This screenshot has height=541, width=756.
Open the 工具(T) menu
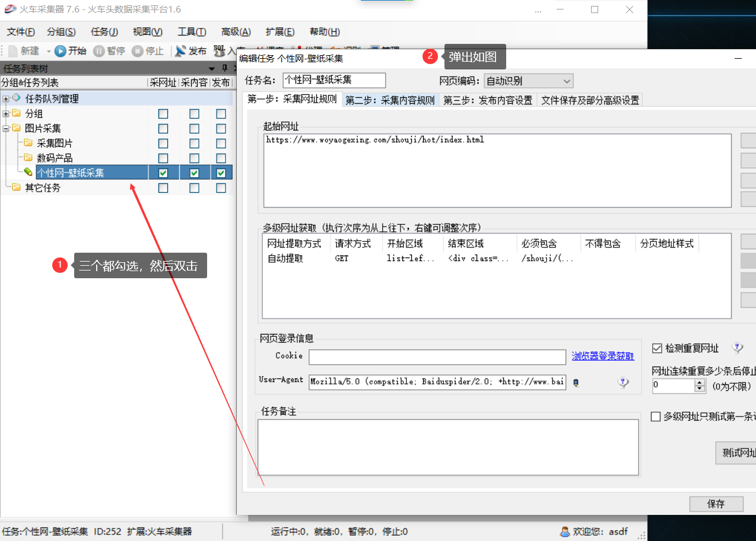(x=192, y=32)
